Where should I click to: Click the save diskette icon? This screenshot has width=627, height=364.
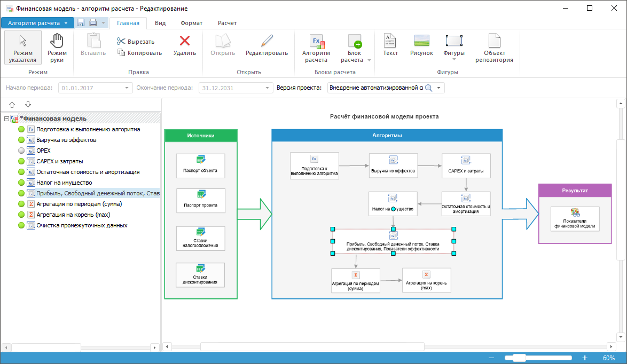coord(81,23)
